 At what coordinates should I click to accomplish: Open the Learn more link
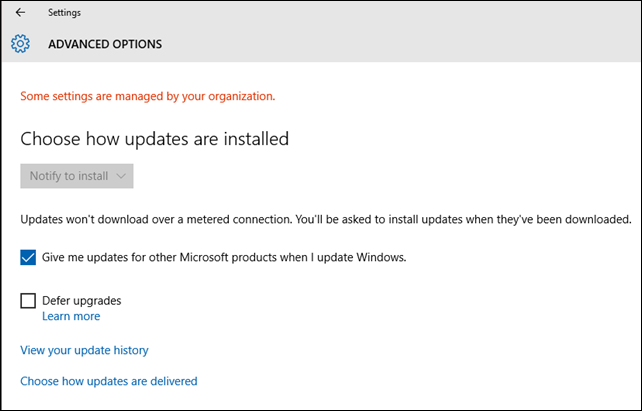pos(71,316)
